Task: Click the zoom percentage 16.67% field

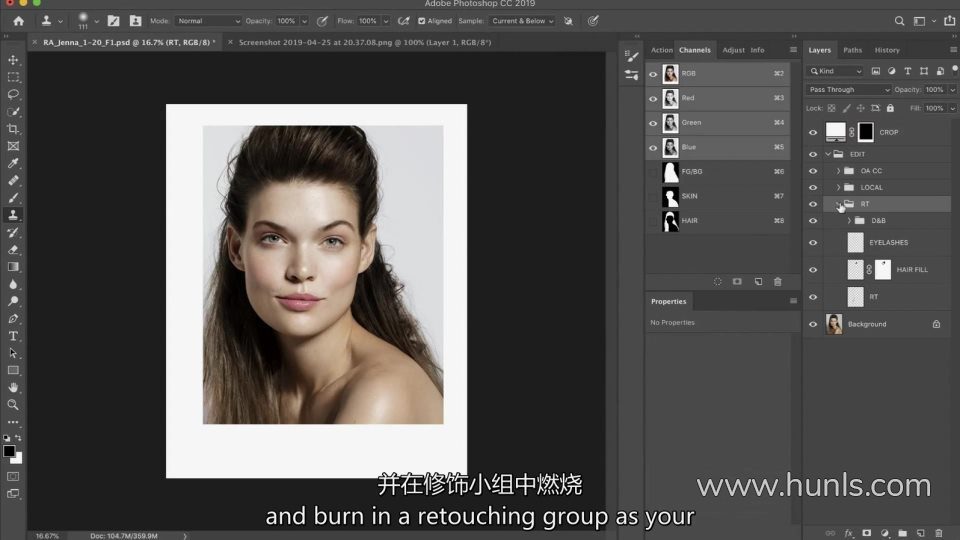Action: 47,536
